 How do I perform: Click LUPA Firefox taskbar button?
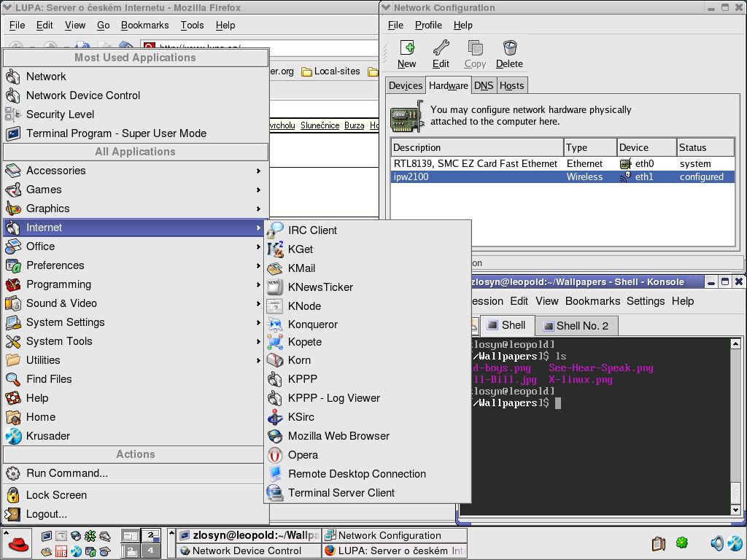(x=395, y=551)
